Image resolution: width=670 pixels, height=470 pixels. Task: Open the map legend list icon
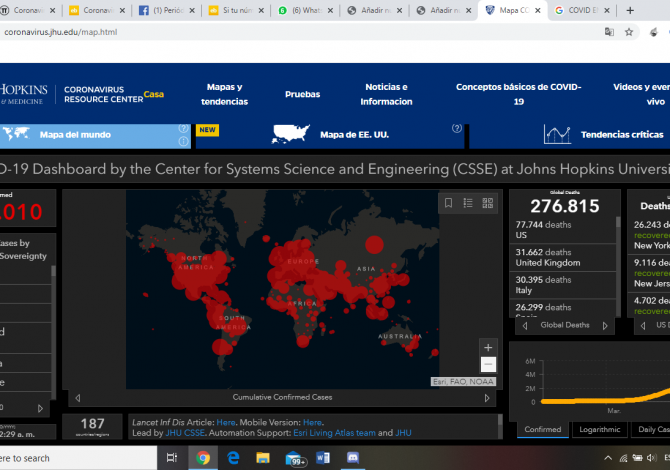pos(468,203)
